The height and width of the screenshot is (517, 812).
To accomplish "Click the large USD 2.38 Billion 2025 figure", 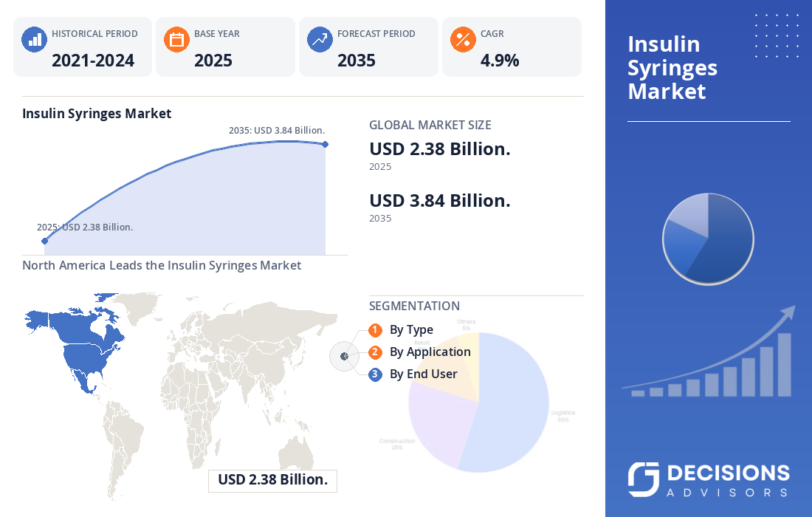I will pyautogui.click(x=440, y=149).
